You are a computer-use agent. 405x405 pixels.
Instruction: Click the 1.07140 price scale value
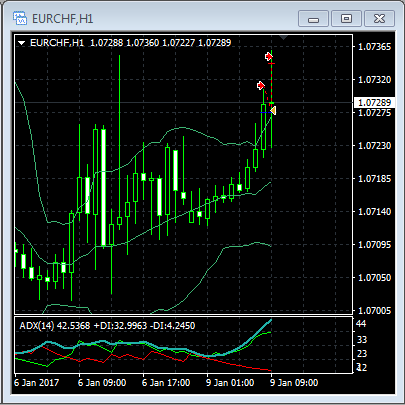coord(374,212)
